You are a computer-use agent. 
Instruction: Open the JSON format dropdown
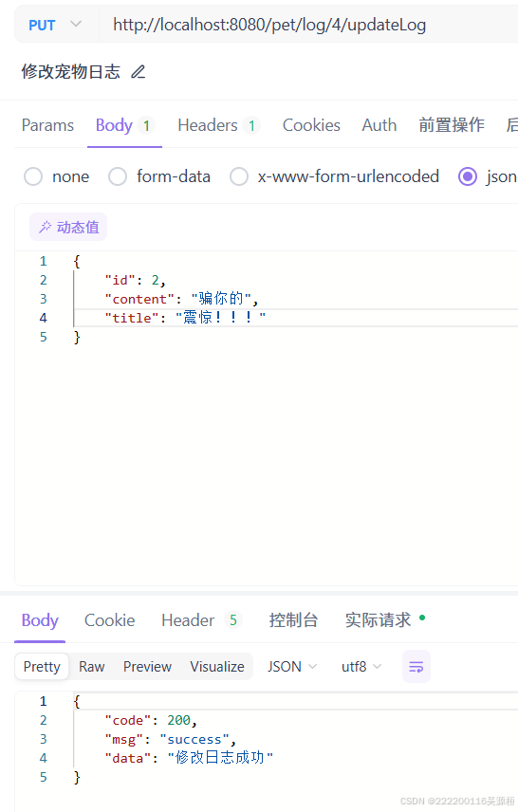(x=292, y=667)
